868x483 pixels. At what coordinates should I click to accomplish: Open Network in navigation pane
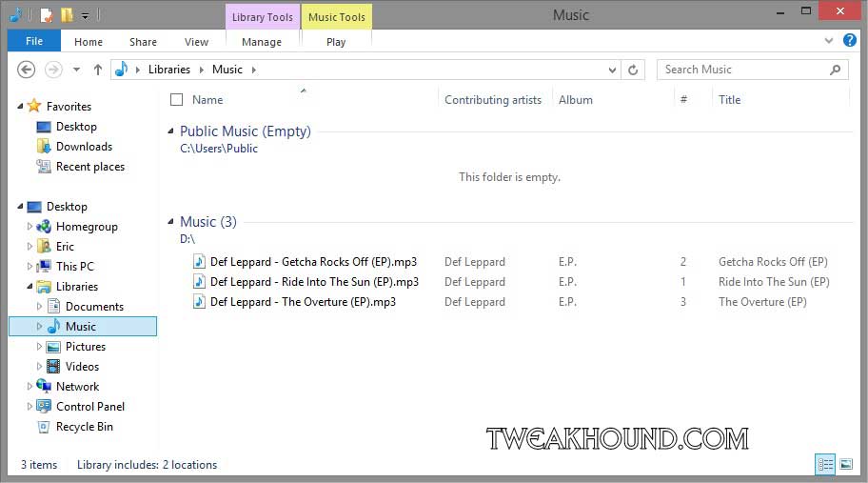tap(77, 387)
